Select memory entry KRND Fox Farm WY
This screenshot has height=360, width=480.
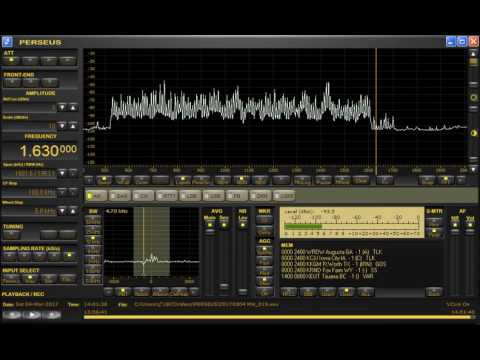329,270
